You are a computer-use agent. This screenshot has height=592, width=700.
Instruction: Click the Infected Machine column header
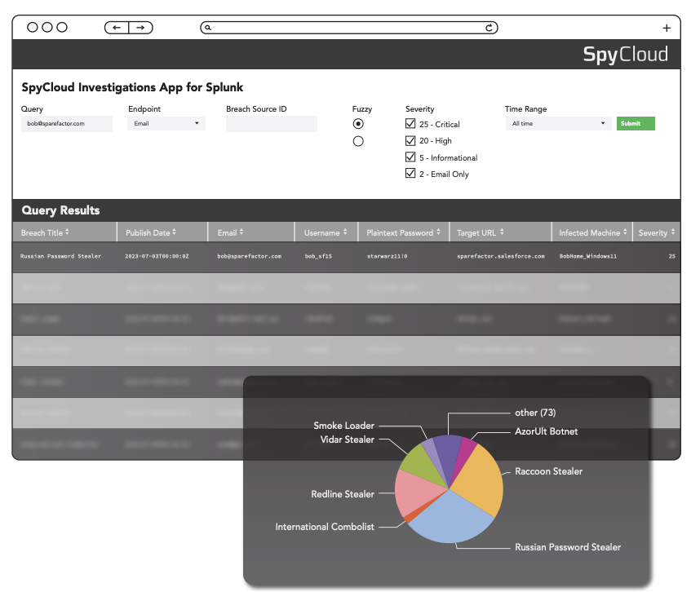592,232
